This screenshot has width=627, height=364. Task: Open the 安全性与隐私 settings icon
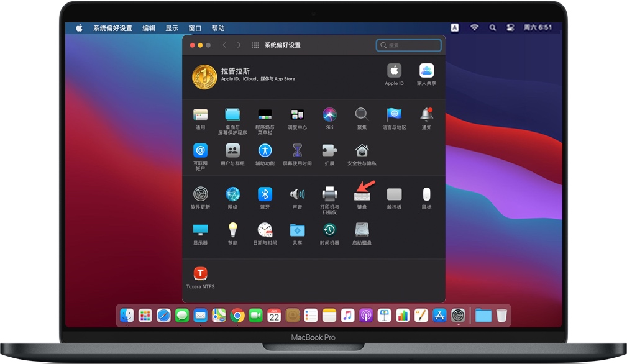362,151
